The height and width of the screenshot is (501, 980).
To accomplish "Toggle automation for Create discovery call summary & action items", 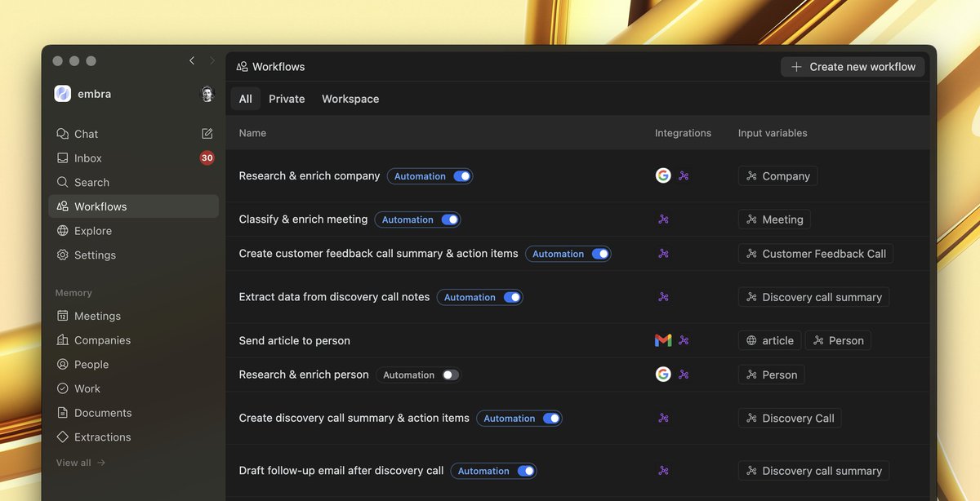I will (x=551, y=419).
